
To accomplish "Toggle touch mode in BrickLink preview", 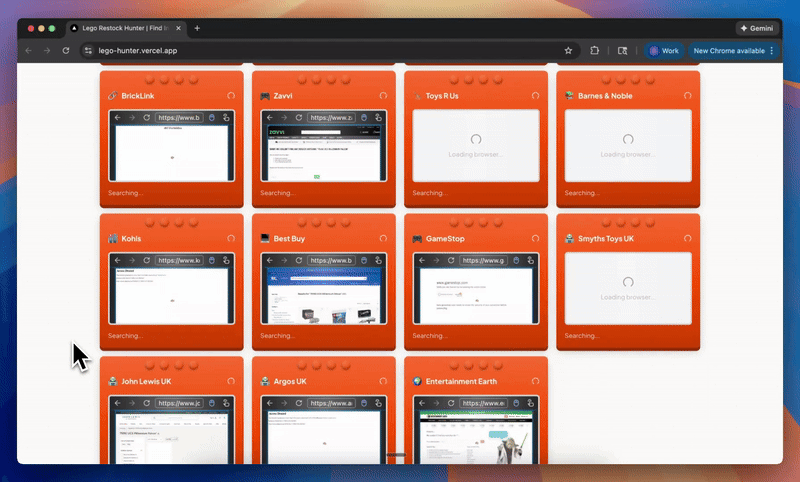I will tap(226, 117).
